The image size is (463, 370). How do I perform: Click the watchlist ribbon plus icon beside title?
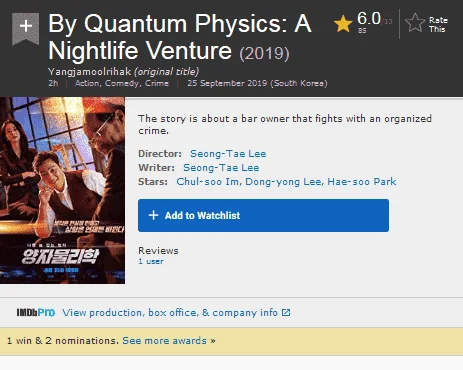pyautogui.click(x=25, y=29)
